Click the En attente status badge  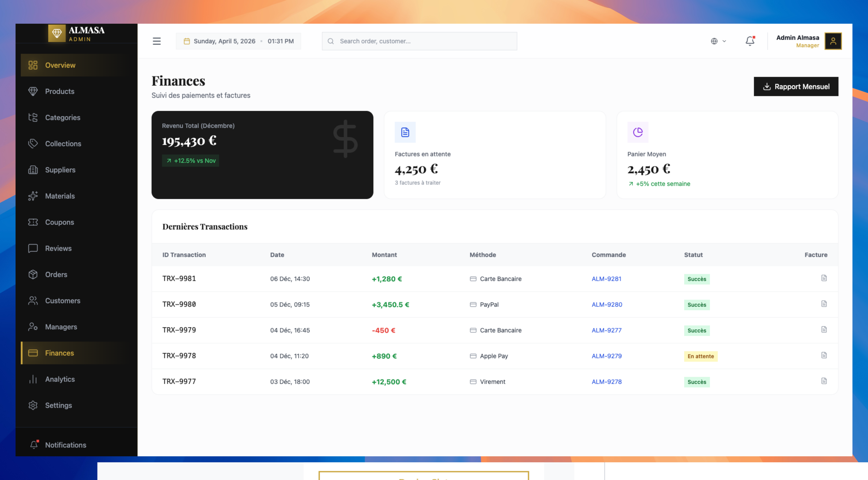[x=701, y=356]
